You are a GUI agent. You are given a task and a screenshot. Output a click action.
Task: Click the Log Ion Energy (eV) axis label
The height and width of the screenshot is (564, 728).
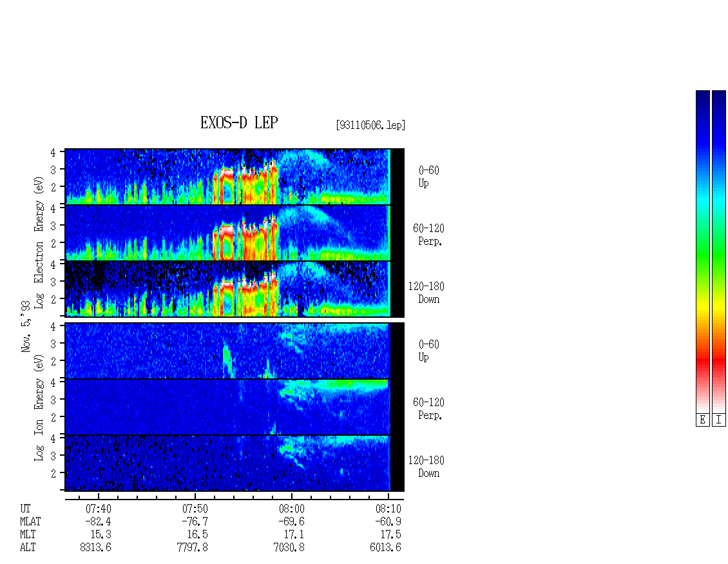pos(39,407)
